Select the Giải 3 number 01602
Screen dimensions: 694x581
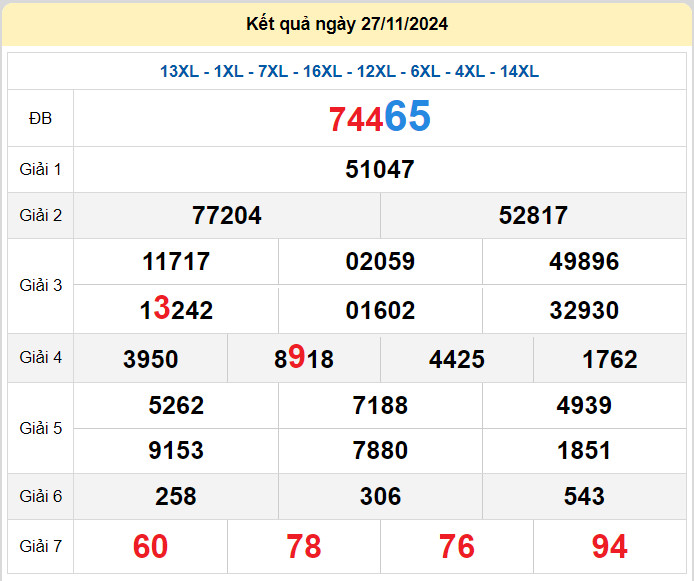coord(380,310)
